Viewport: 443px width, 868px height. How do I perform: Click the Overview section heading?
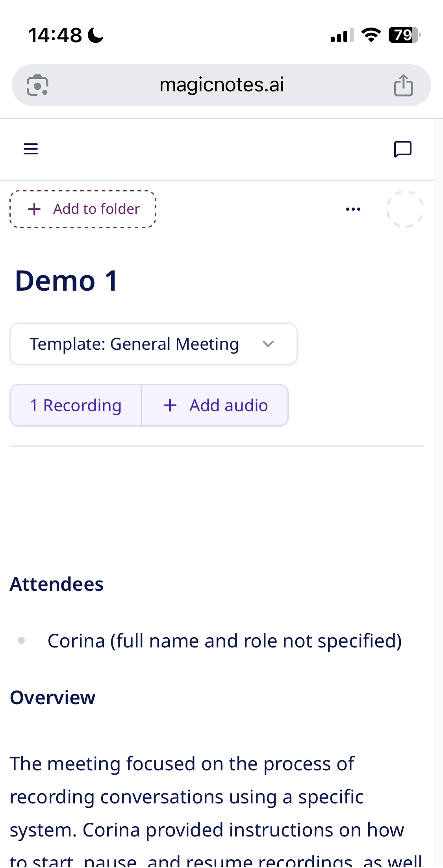[x=53, y=697]
